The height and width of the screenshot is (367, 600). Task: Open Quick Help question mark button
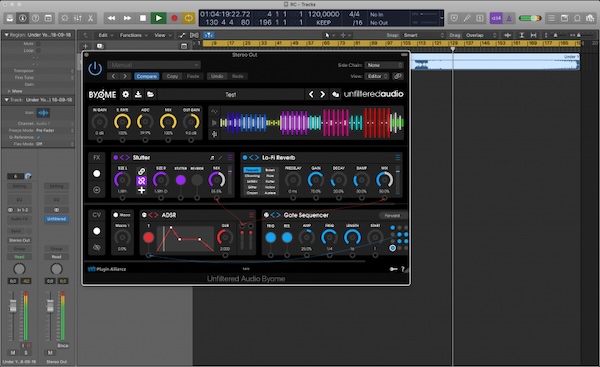coord(36,18)
